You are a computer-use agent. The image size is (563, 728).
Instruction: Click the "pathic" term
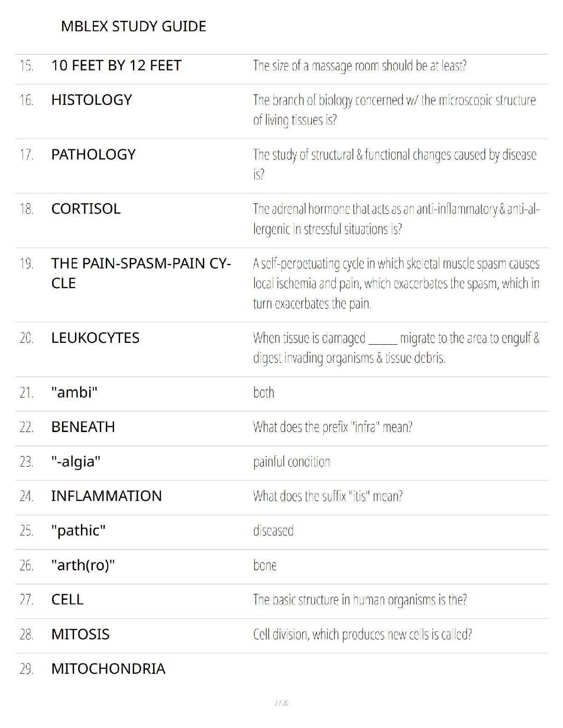coord(78,530)
